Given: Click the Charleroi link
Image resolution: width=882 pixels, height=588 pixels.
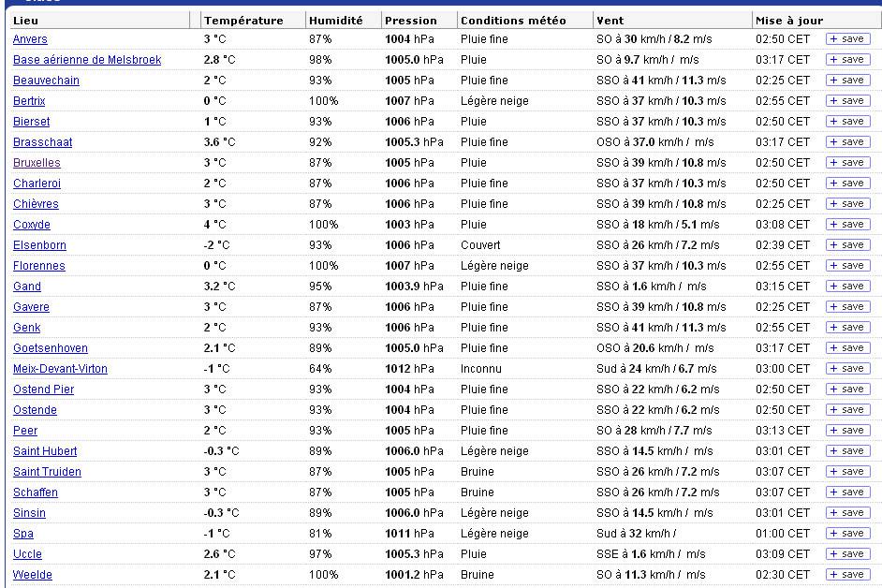Looking at the screenshot, I should [x=37, y=184].
